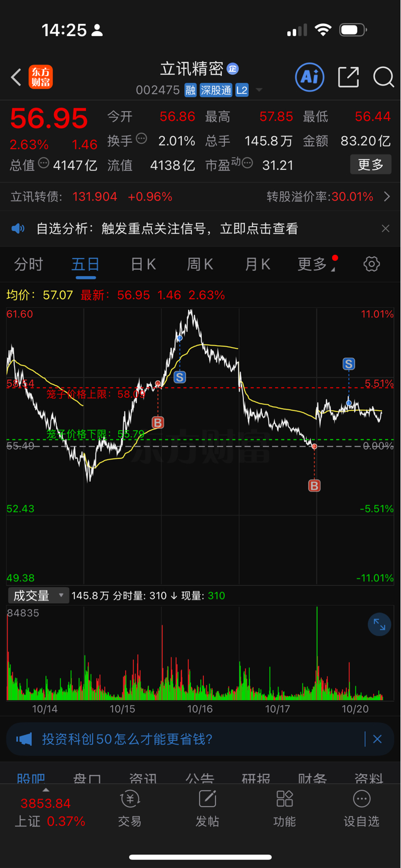Switch to 日K chart tab
Screen dimensions: 401x868
tap(143, 264)
